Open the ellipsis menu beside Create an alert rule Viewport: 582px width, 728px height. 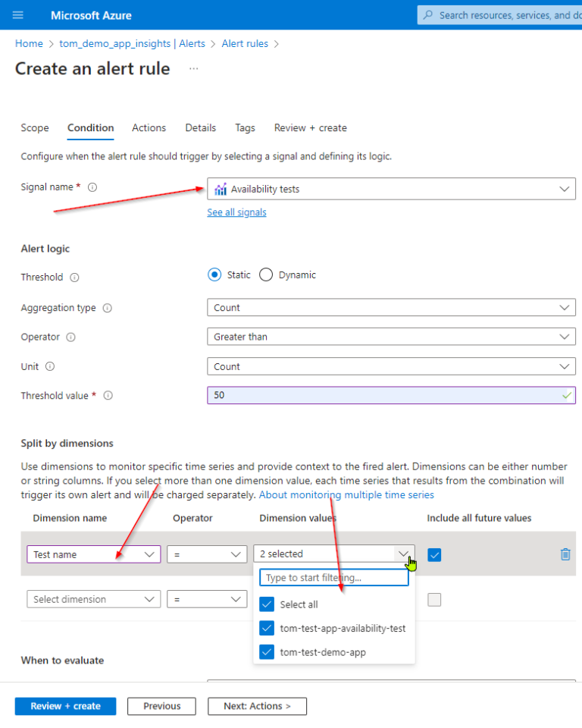coord(194,69)
